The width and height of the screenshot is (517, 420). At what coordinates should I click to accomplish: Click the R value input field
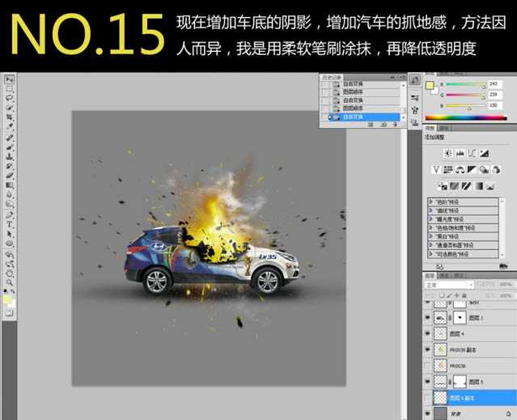click(495, 84)
